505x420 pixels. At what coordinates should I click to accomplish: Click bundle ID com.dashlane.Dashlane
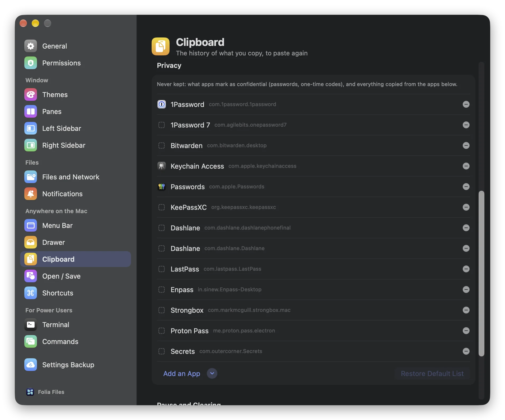(x=235, y=249)
